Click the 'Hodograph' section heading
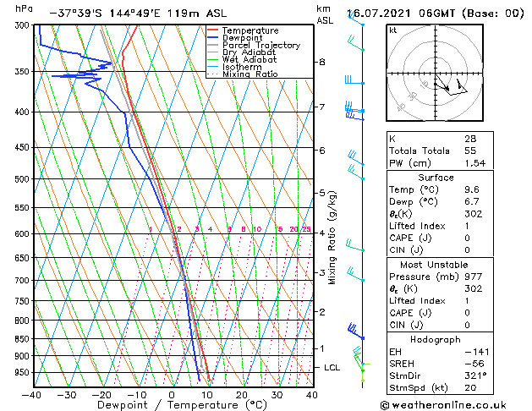 [436, 339]
